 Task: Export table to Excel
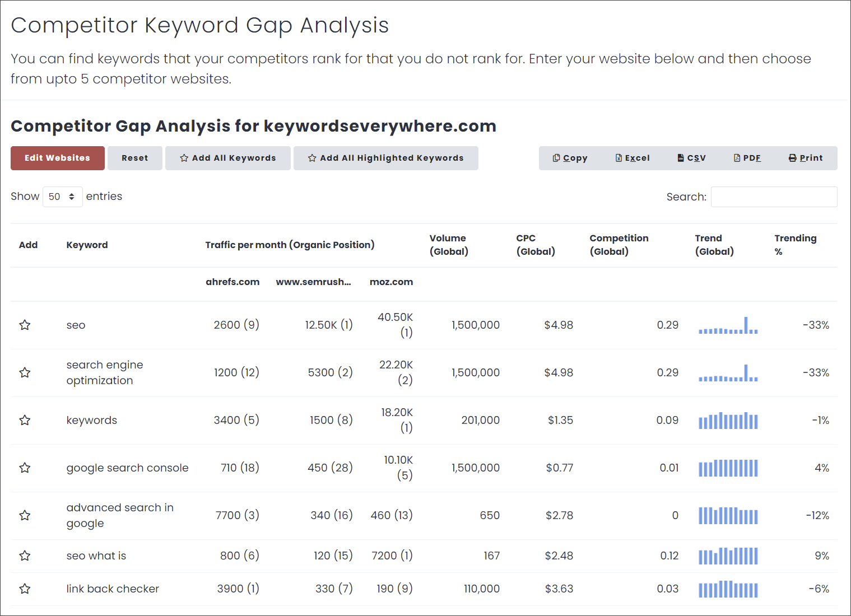pyautogui.click(x=633, y=158)
